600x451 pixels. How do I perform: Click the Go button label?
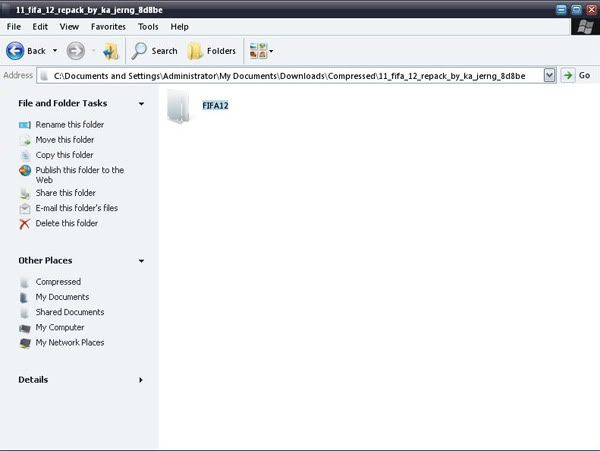[x=584, y=75]
